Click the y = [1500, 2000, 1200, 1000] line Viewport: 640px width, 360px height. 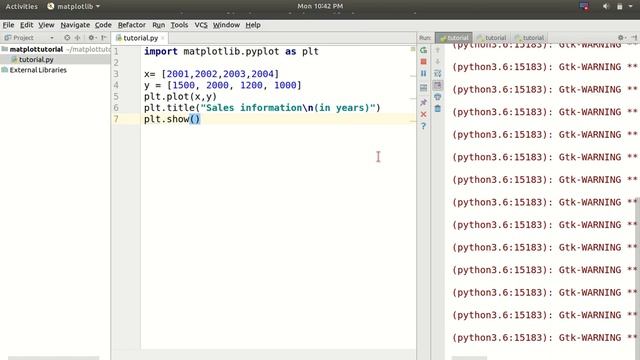coord(222,85)
